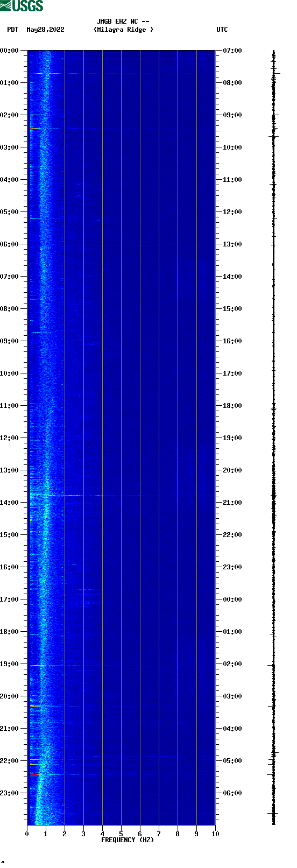Click the 20:00 PDT time label

point(10,696)
